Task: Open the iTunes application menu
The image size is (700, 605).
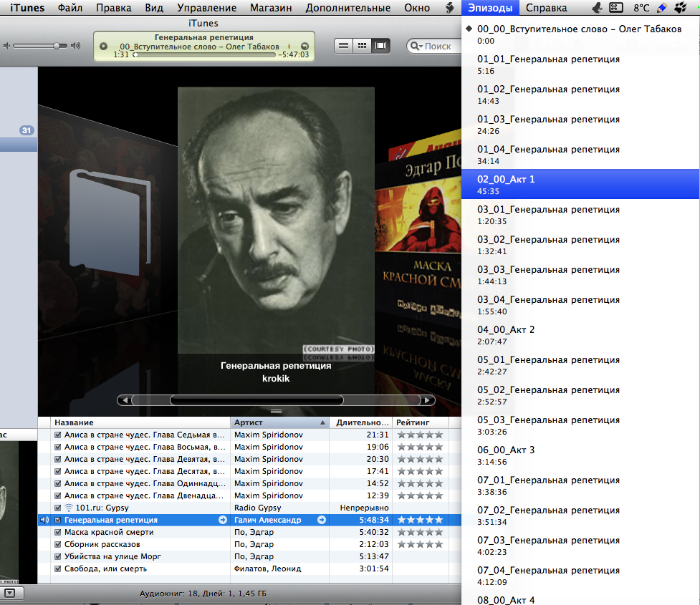Action: [27, 8]
